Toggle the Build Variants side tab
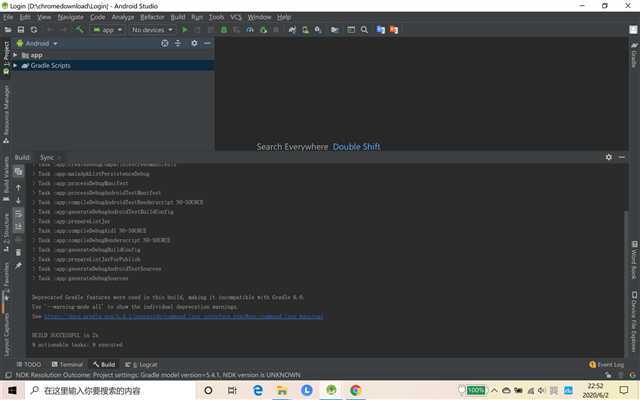 pos(6,178)
